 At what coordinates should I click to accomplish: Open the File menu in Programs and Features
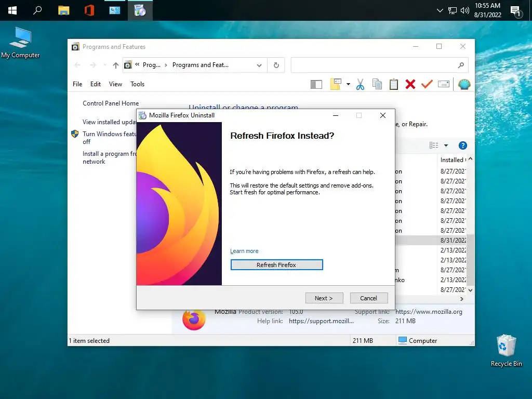pyautogui.click(x=77, y=84)
